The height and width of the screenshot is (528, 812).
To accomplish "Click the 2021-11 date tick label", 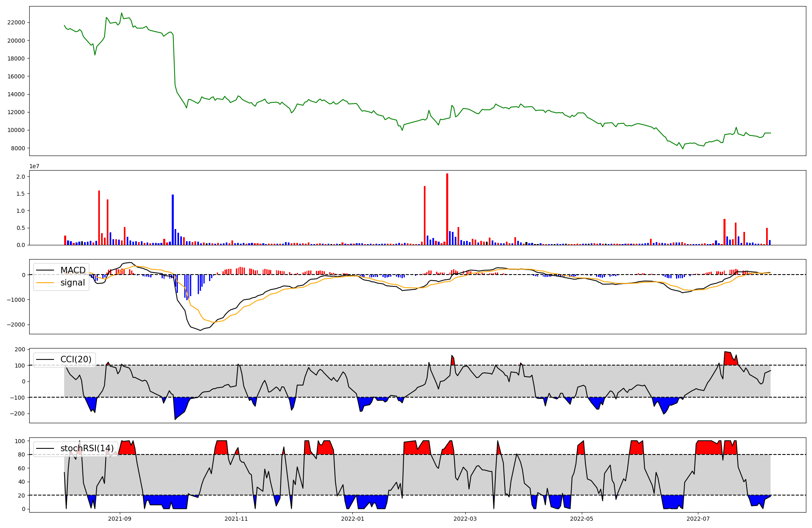I will pos(236,519).
